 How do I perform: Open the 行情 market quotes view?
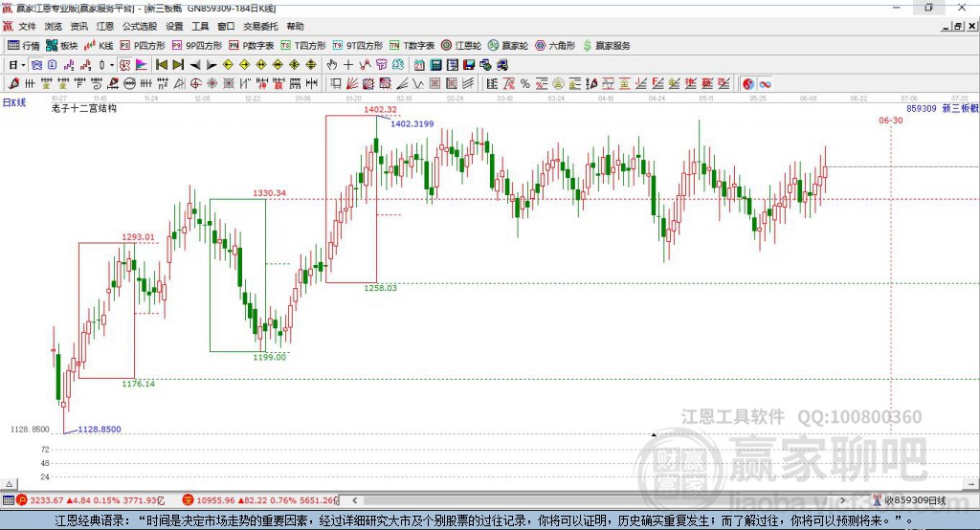click(23, 46)
